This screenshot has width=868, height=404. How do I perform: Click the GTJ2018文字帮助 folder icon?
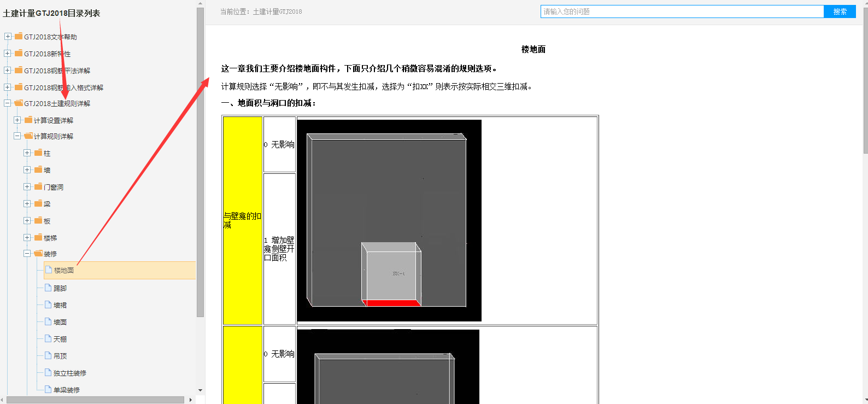(x=19, y=37)
